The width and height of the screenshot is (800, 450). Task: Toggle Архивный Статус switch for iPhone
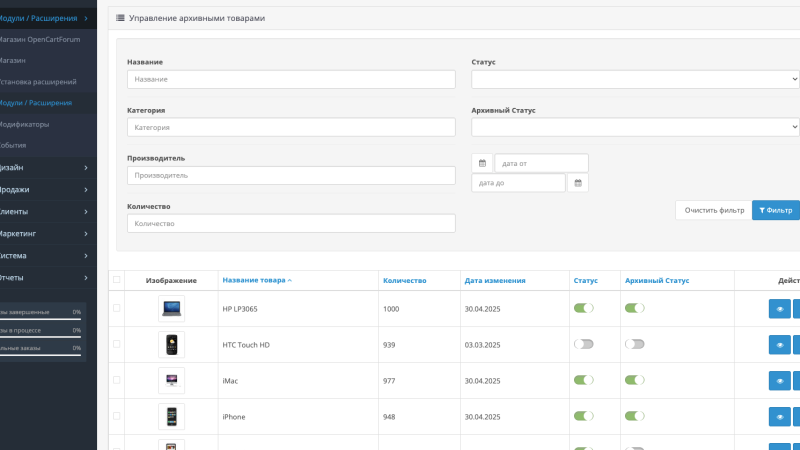pos(635,416)
